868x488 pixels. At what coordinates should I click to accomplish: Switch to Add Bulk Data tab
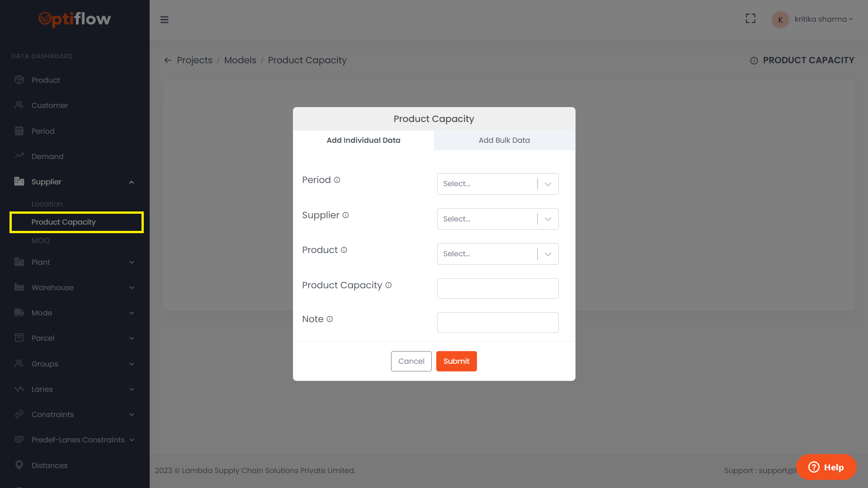504,140
